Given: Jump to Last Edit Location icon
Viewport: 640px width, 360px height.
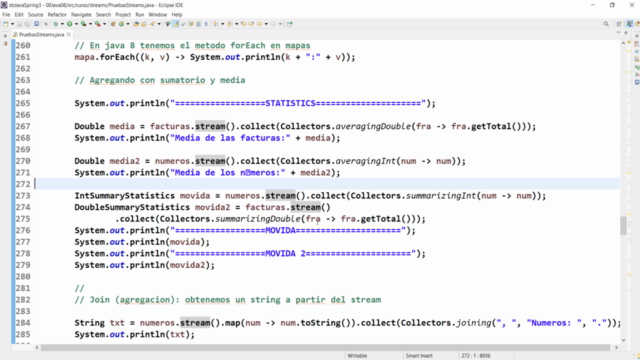Looking at the screenshot, I should tap(243, 24).
